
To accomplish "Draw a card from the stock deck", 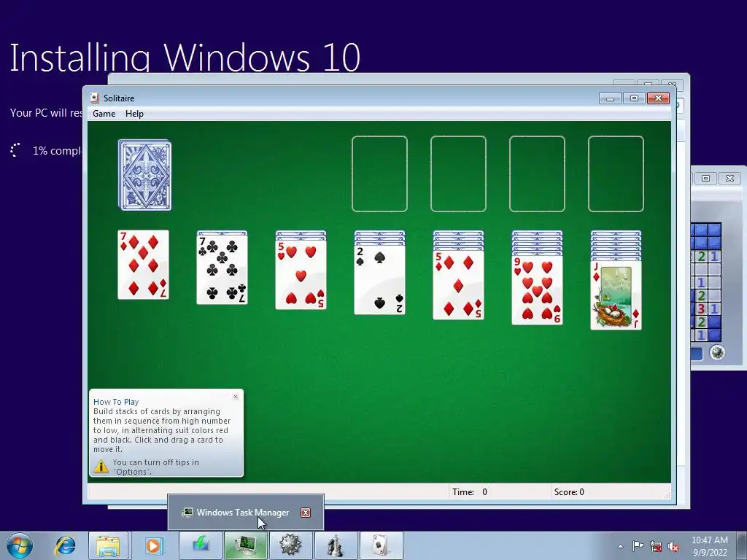I will 145,175.
